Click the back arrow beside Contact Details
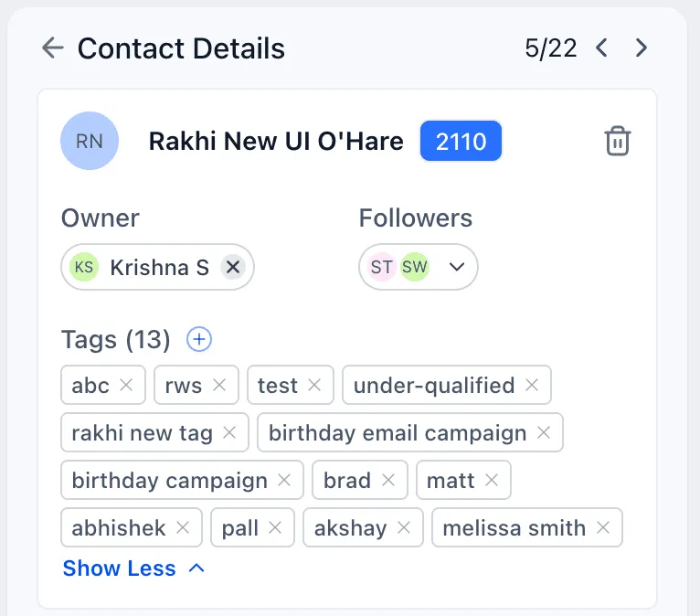 click(x=53, y=48)
